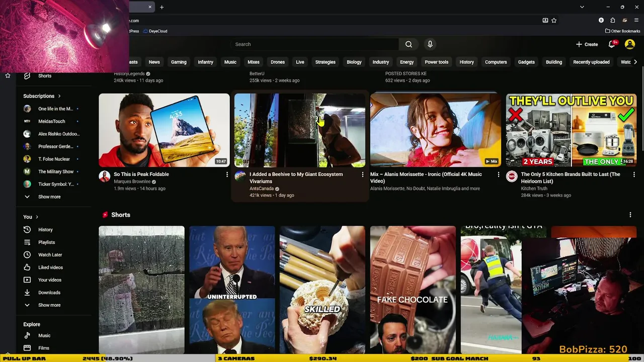Open browser hamburger menu
The width and height of the screenshot is (644, 362).
pyautogui.click(x=636, y=21)
